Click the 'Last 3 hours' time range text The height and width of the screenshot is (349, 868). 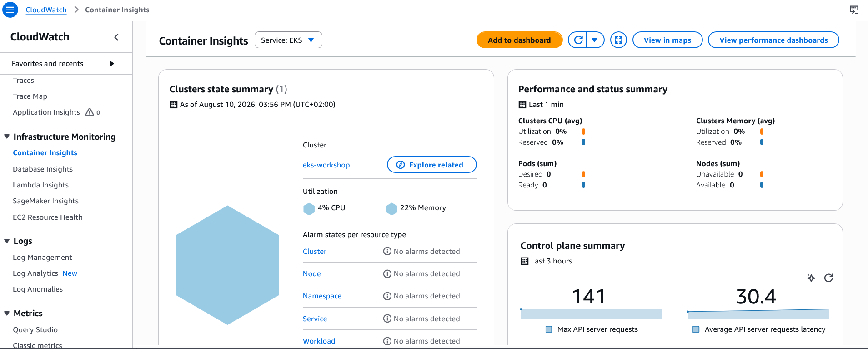(x=552, y=261)
